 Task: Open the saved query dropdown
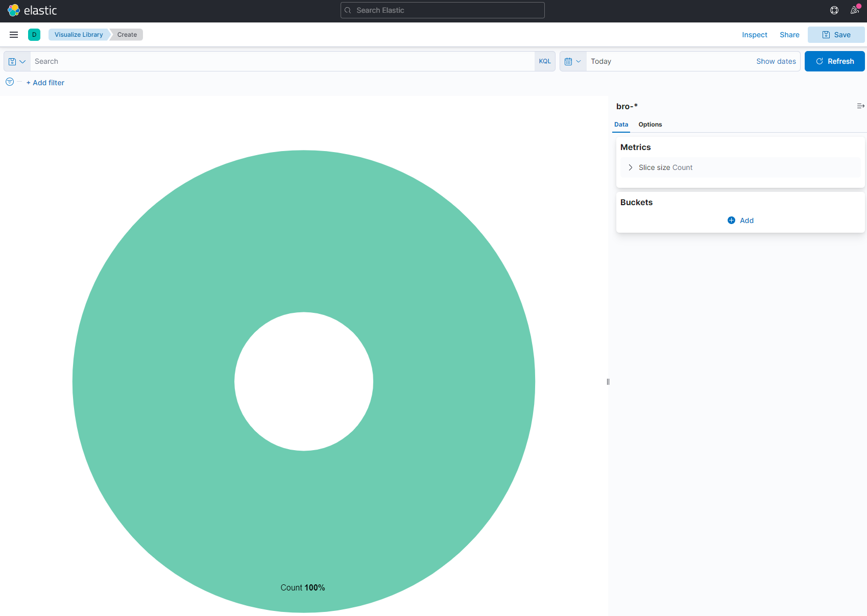pos(17,61)
